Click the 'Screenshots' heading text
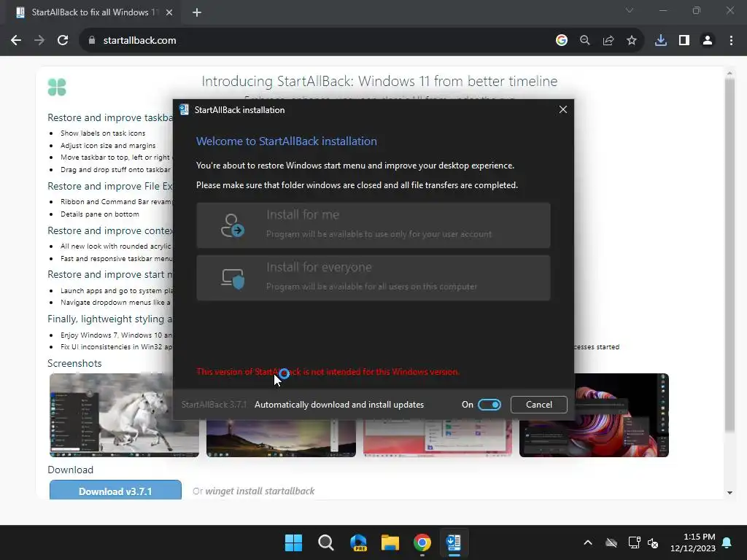The image size is (747, 560). pos(74,363)
